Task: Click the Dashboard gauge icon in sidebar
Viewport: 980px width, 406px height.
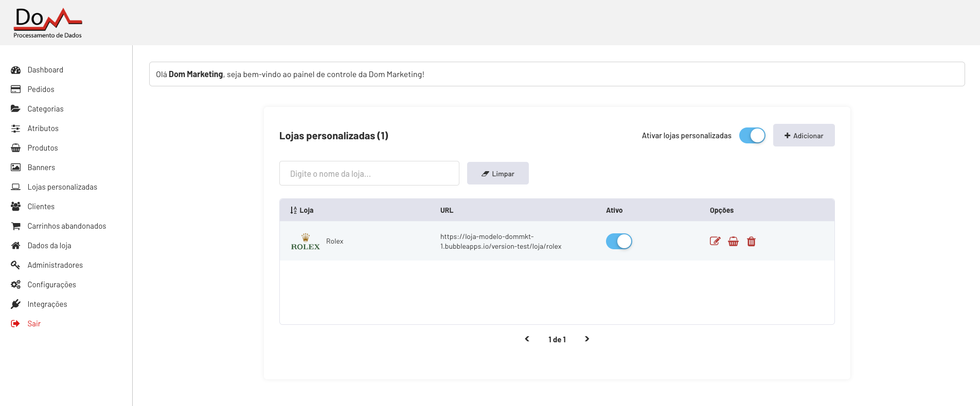Action: pyautogui.click(x=16, y=70)
